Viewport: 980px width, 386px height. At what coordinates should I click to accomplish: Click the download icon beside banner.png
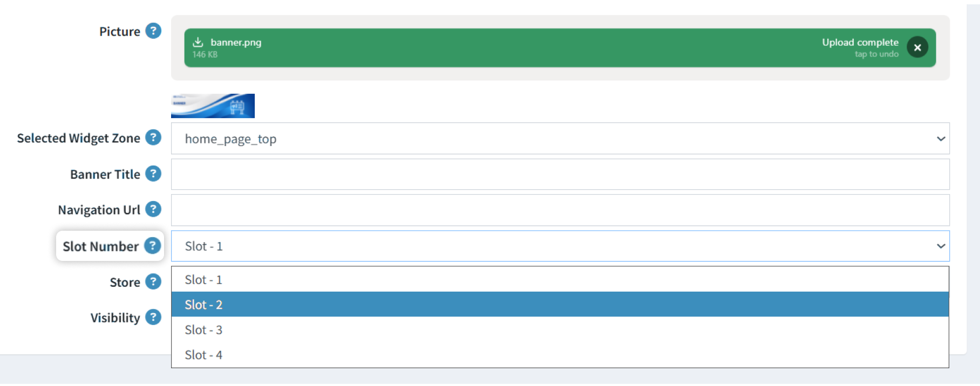click(x=198, y=42)
